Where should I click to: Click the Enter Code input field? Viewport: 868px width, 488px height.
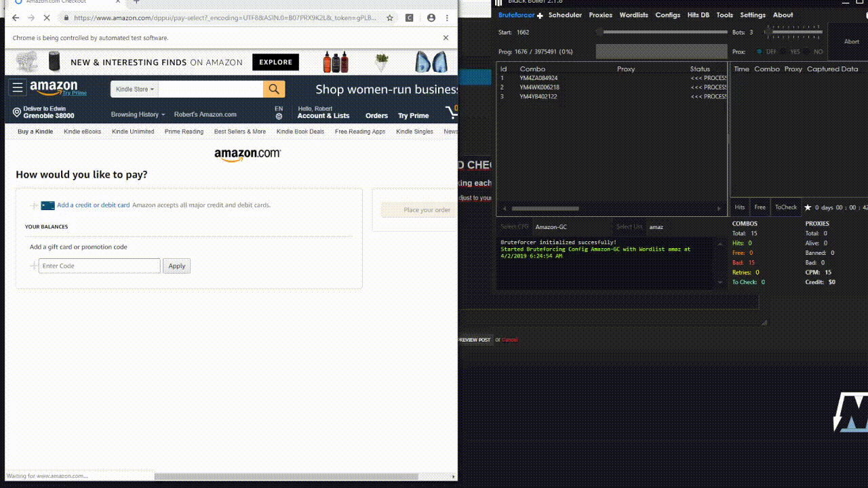[99, 266]
